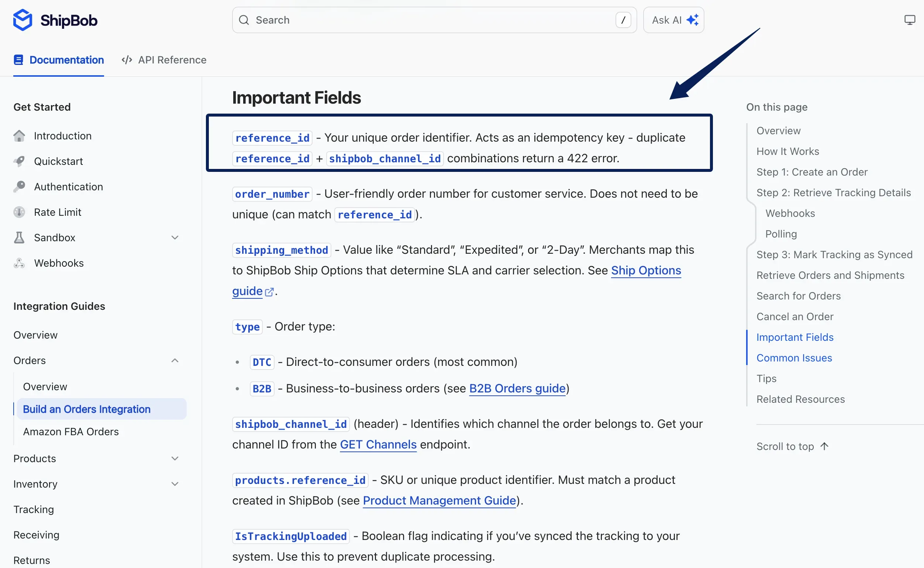Image resolution: width=924 pixels, height=568 pixels.
Task: Expand the Products section chevron
Action: [x=175, y=458]
